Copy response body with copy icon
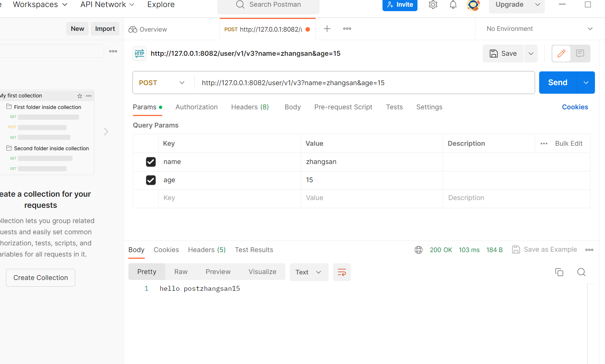The image size is (605, 364). click(x=559, y=272)
